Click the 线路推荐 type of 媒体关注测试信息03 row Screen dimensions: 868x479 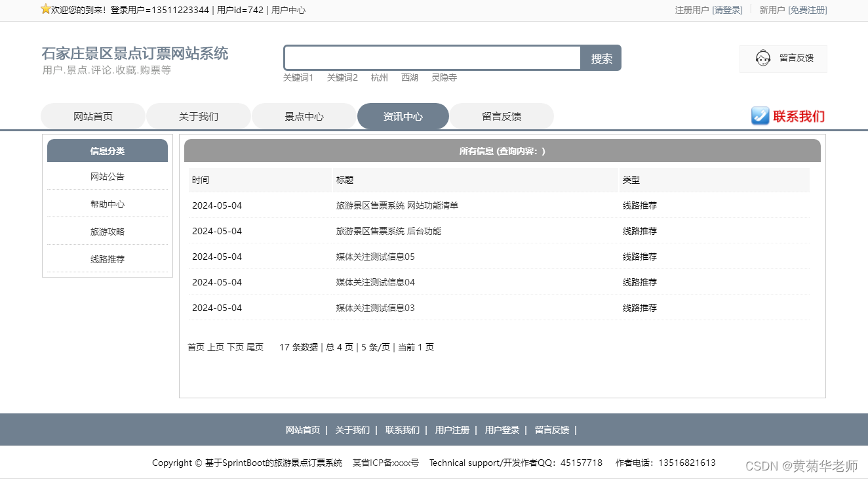click(x=640, y=308)
